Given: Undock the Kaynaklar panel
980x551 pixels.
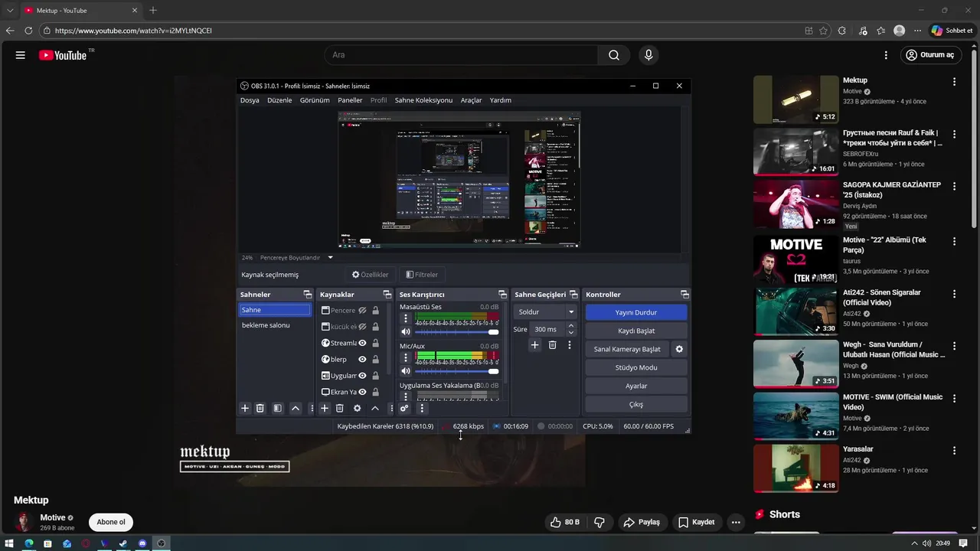Looking at the screenshot, I should (x=387, y=295).
